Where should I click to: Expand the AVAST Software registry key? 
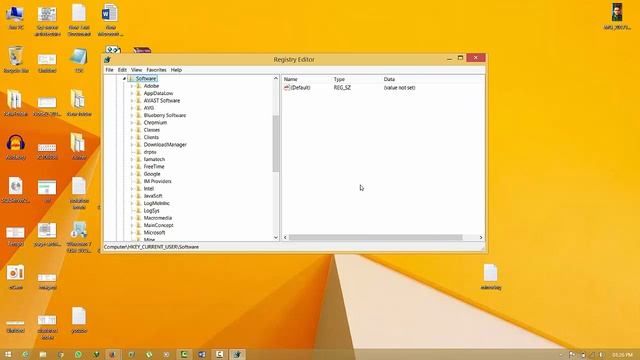click(132, 101)
